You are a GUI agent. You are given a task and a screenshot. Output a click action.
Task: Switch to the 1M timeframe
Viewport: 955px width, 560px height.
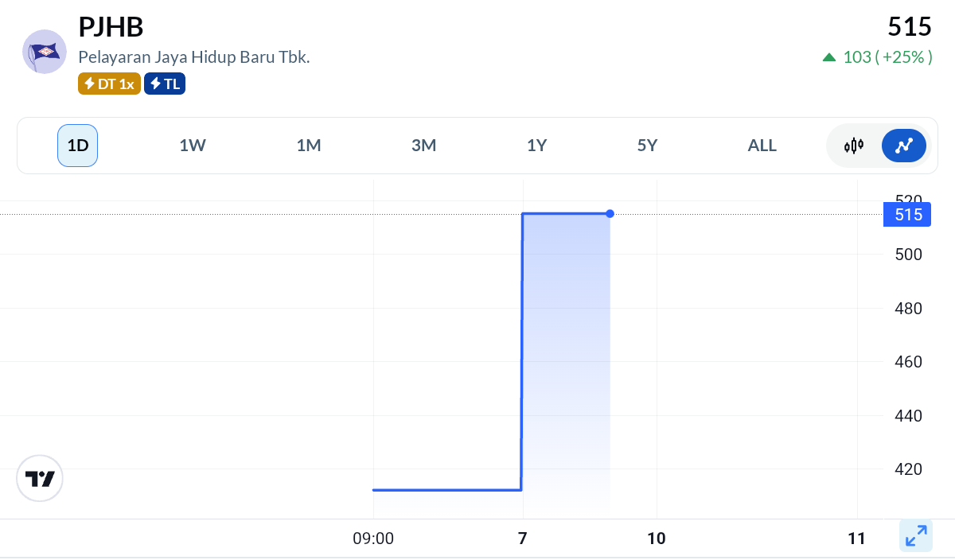[309, 146]
